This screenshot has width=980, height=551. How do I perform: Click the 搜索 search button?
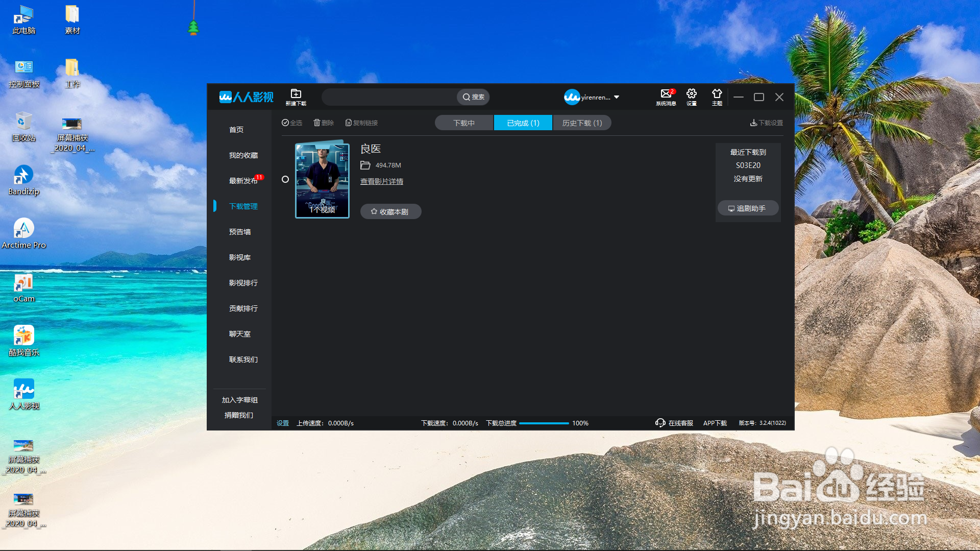(473, 97)
